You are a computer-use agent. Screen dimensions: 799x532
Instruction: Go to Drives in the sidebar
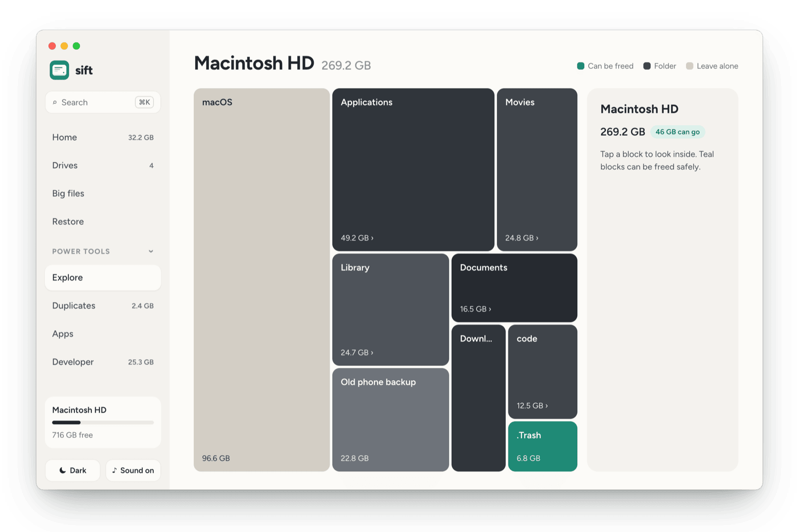[x=103, y=165]
